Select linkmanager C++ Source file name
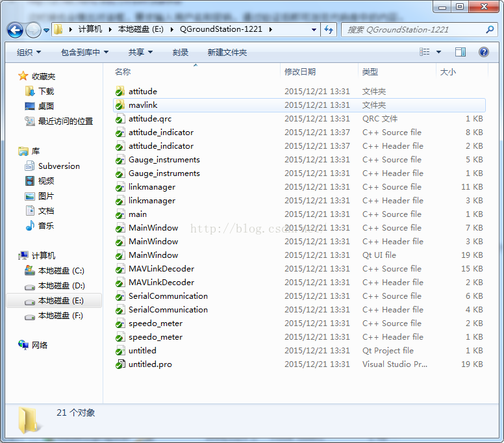504x443 pixels. (x=152, y=187)
